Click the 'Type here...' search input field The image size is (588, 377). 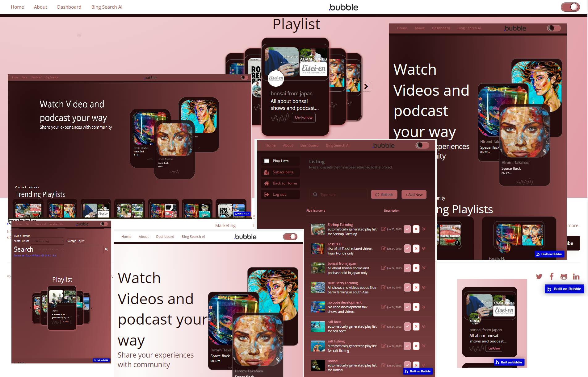(x=338, y=194)
